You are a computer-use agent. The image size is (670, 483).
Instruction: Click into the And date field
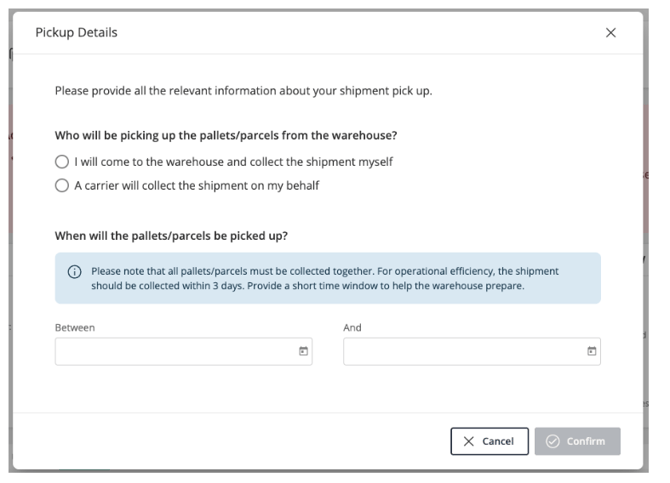click(463, 351)
